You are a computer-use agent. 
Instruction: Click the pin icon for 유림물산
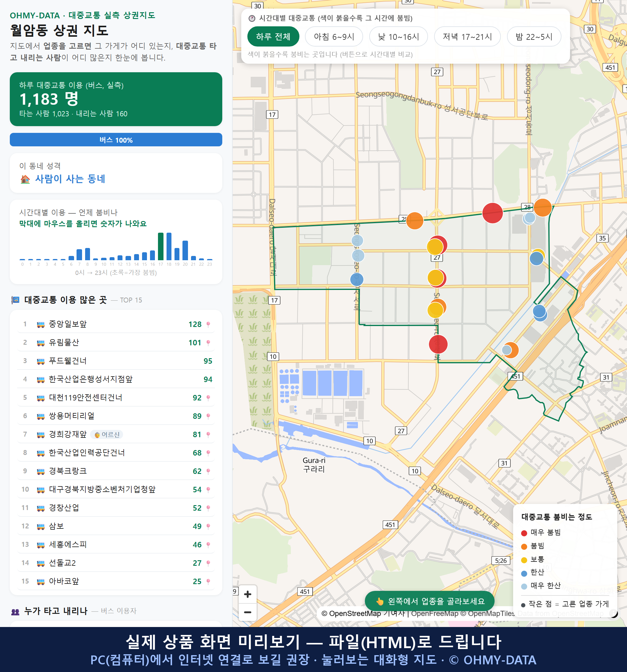(x=208, y=342)
